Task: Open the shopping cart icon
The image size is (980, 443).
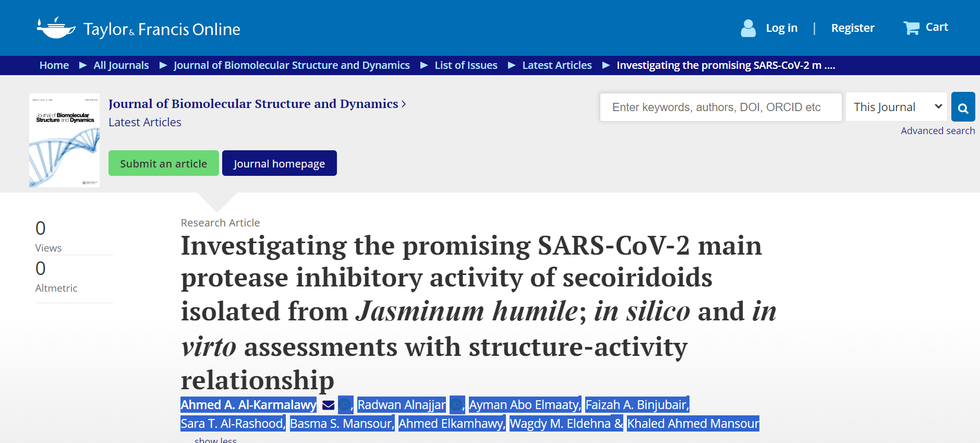Action: coord(911,28)
